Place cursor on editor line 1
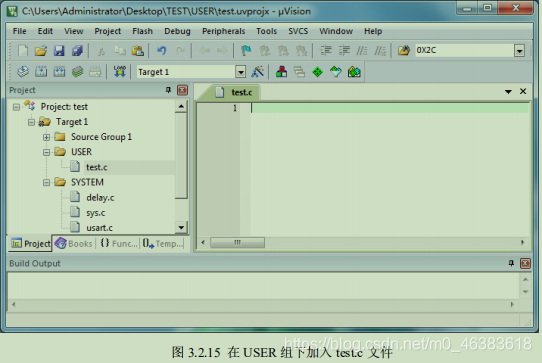Viewport: 542px width, 363px height. (390, 108)
